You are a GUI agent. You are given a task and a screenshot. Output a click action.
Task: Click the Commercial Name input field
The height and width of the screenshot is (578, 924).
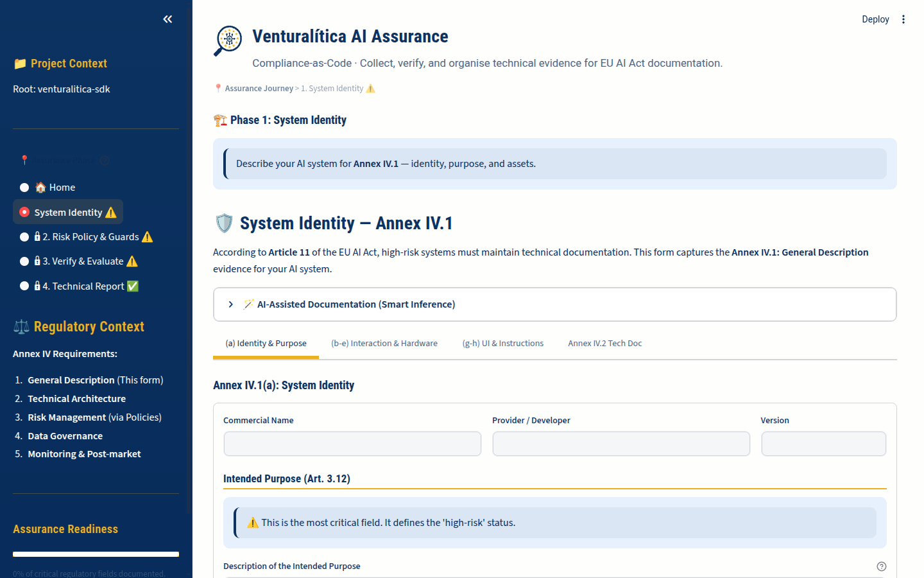click(352, 444)
